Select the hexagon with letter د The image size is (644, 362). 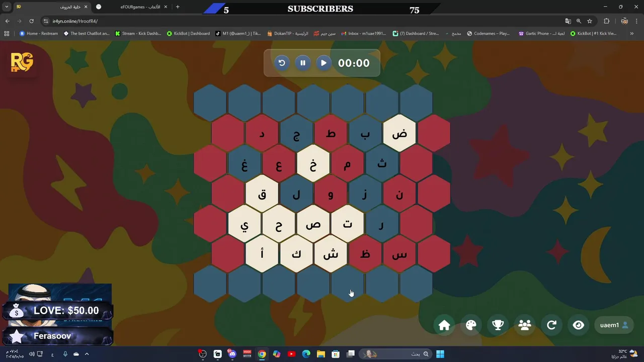262,134
